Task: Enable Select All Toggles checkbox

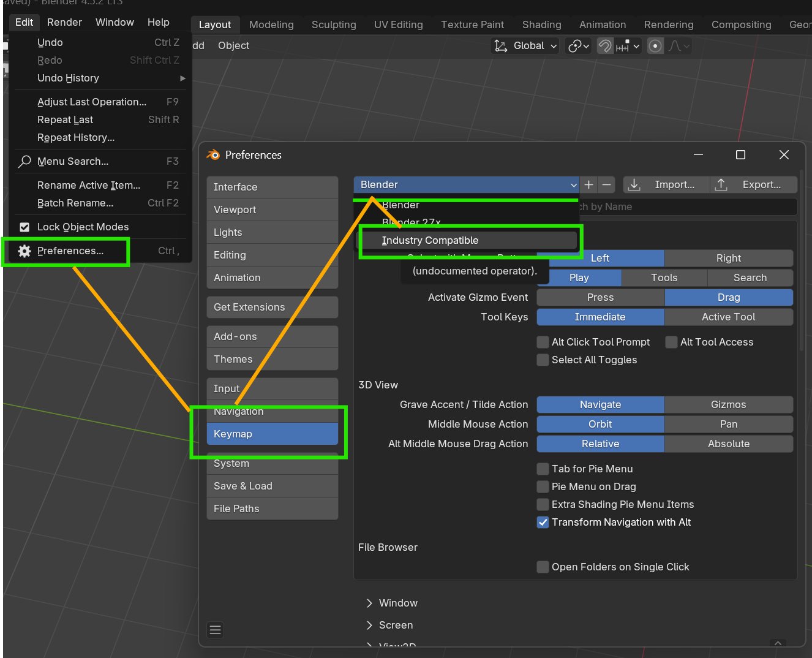Action: pyautogui.click(x=543, y=360)
